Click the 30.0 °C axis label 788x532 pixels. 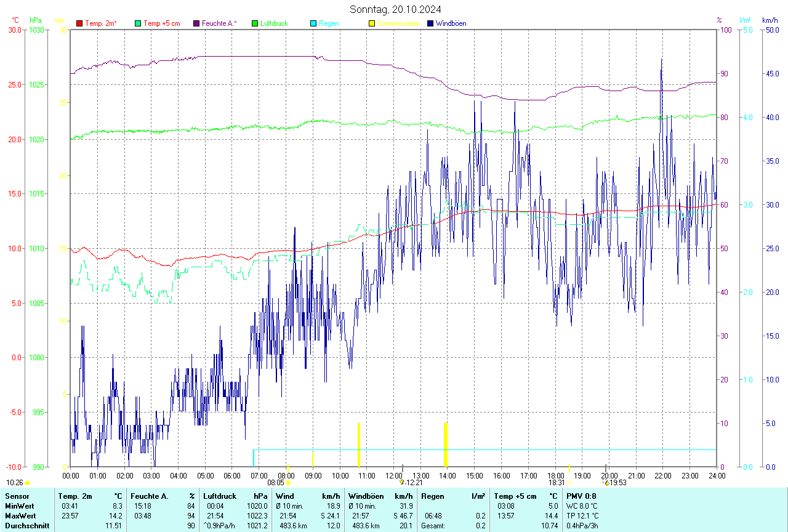[15, 30]
